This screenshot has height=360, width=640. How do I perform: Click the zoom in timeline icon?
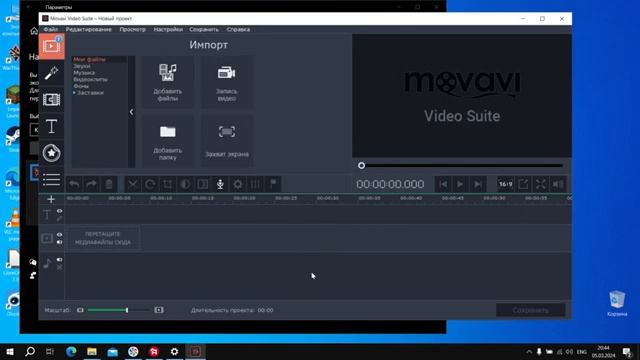click(x=159, y=310)
